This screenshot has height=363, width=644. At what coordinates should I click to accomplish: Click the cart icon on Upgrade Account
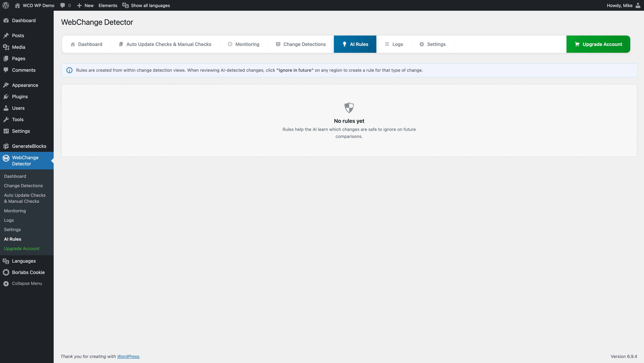[x=577, y=44]
